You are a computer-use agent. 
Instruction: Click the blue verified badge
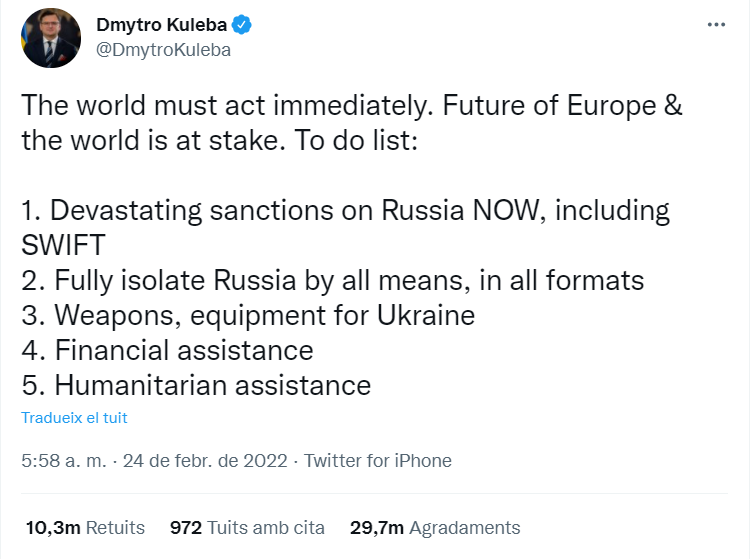pos(241,24)
